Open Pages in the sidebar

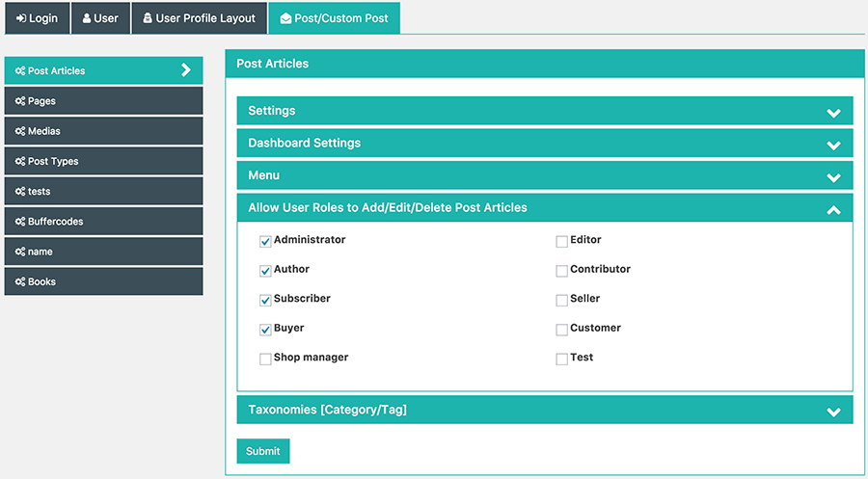(x=103, y=100)
